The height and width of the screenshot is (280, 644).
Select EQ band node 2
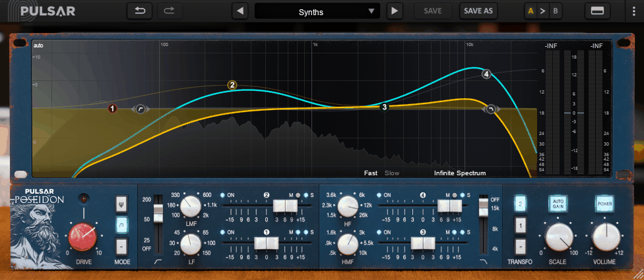tap(232, 85)
